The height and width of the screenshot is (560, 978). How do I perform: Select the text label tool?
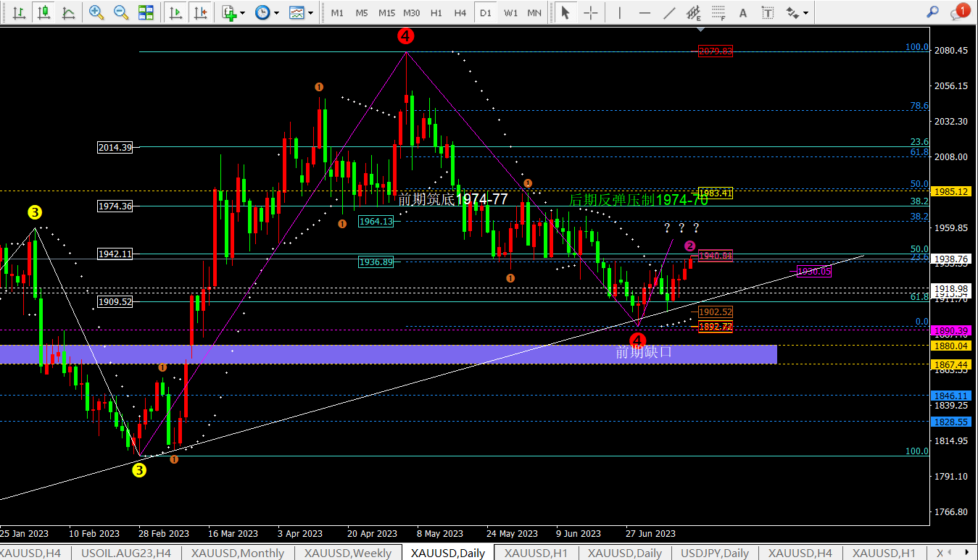point(768,12)
